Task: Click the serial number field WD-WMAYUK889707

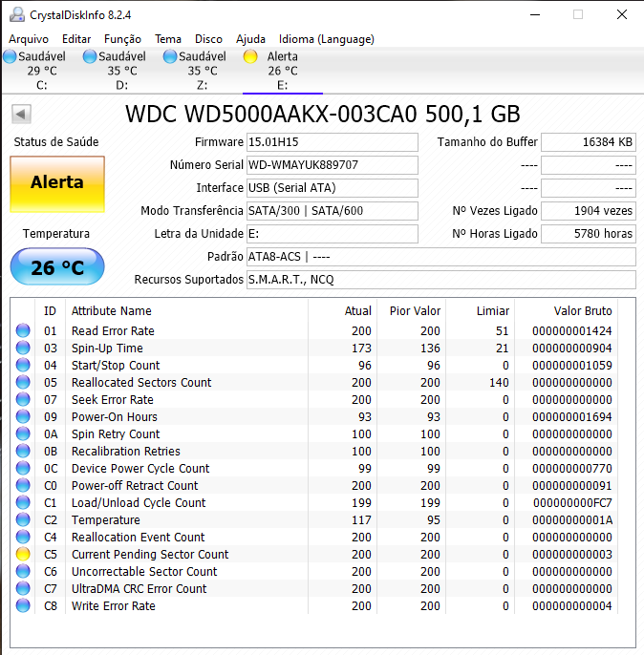Action: [x=333, y=165]
